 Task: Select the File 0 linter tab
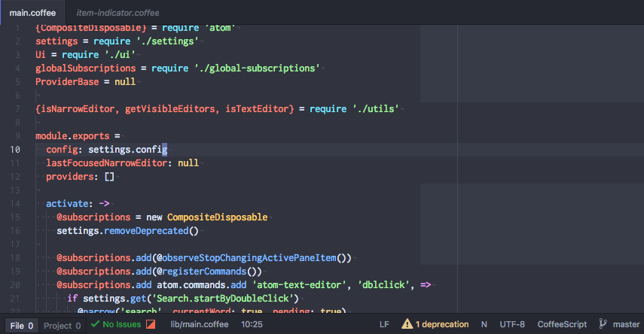21,326
